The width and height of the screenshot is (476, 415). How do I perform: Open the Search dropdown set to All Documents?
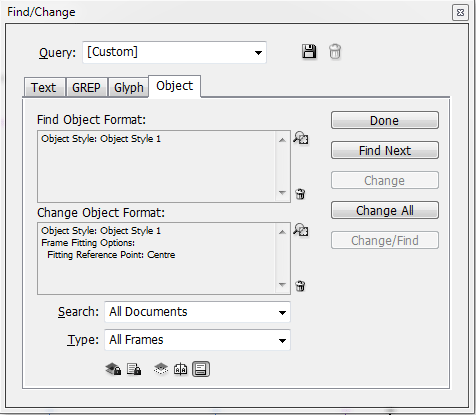coord(197,312)
